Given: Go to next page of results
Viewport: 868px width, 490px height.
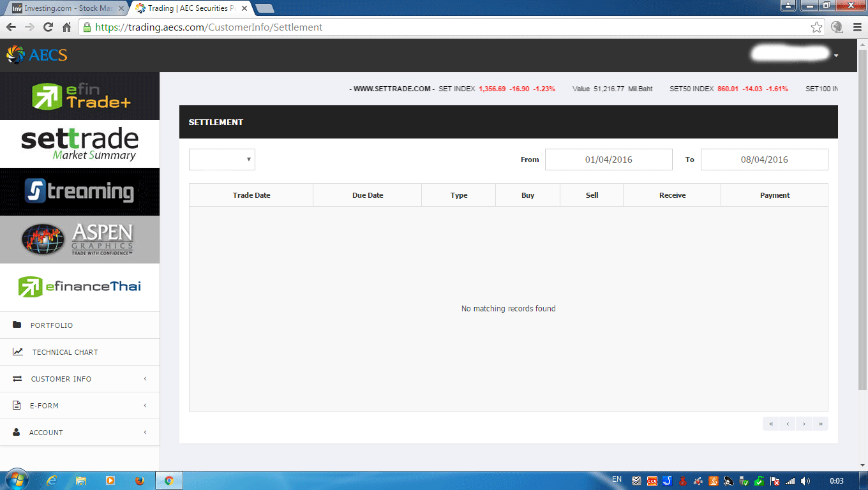Looking at the screenshot, I should (x=804, y=424).
